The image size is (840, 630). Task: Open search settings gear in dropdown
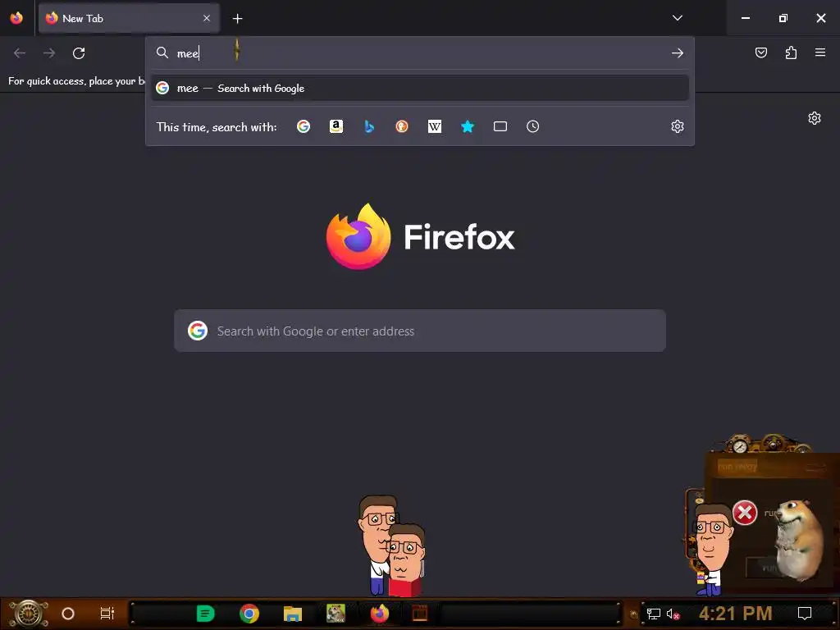click(x=677, y=126)
